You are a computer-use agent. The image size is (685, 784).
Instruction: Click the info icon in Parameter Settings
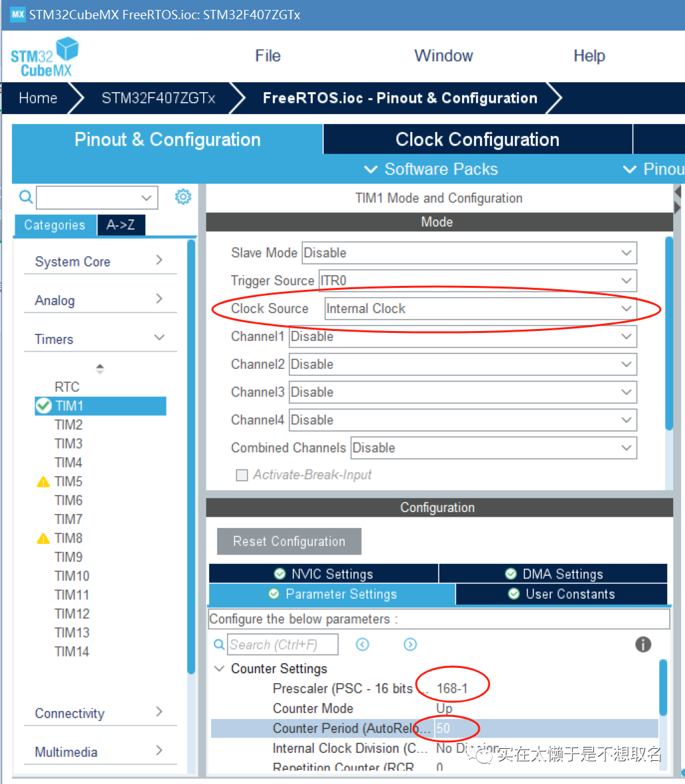643,644
